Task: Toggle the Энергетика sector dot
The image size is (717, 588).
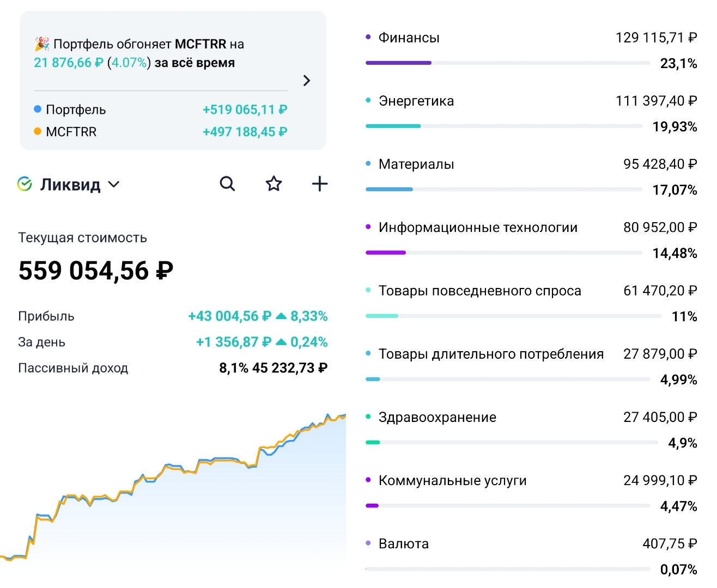Action: 368,100
